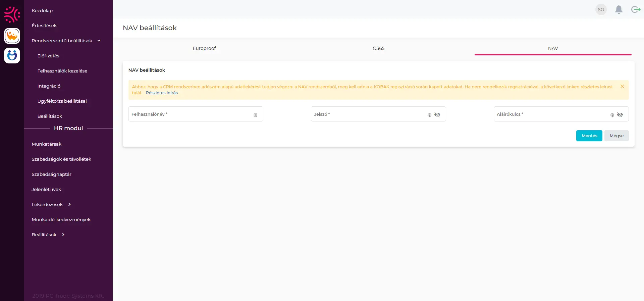Viewport: 644px width, 301px height.
Task: Expand the HR module Beállítások submenu
Action: coord(63,235)
